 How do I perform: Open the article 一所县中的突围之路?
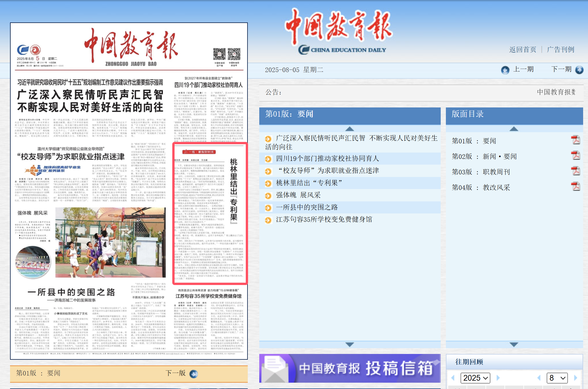coord(307,207)
